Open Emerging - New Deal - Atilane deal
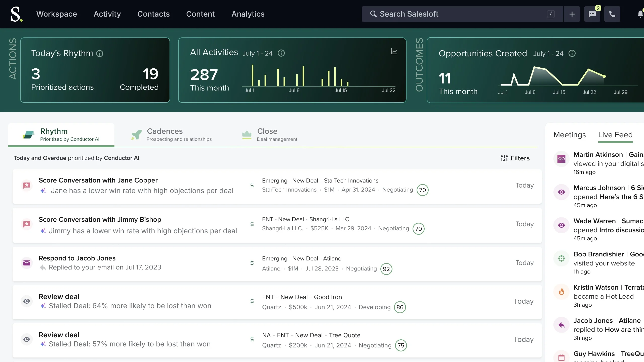The width and height of the screenshot is (644, 362). pos(302,258)
